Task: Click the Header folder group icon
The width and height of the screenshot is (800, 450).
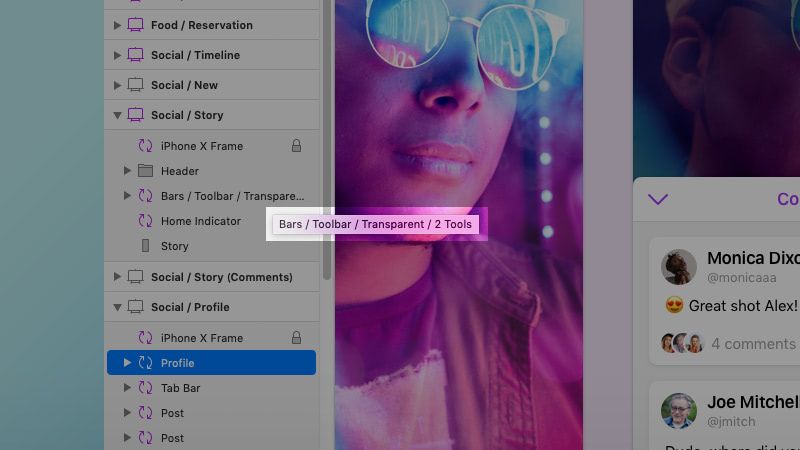Action: (x=145, y=171)
